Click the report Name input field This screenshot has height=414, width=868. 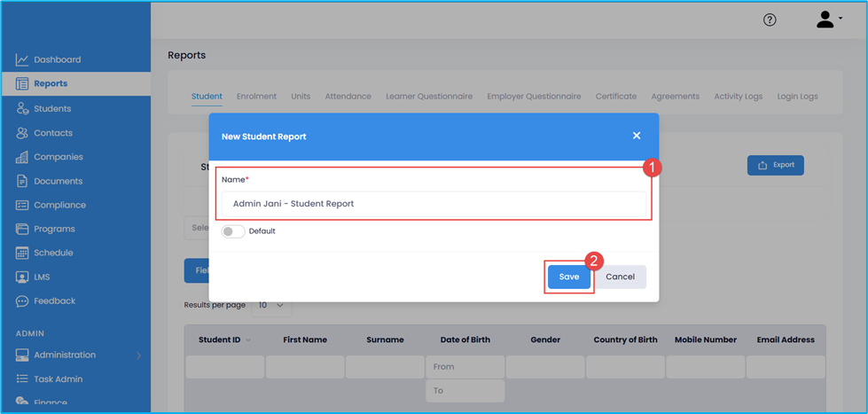coord(434,204)
